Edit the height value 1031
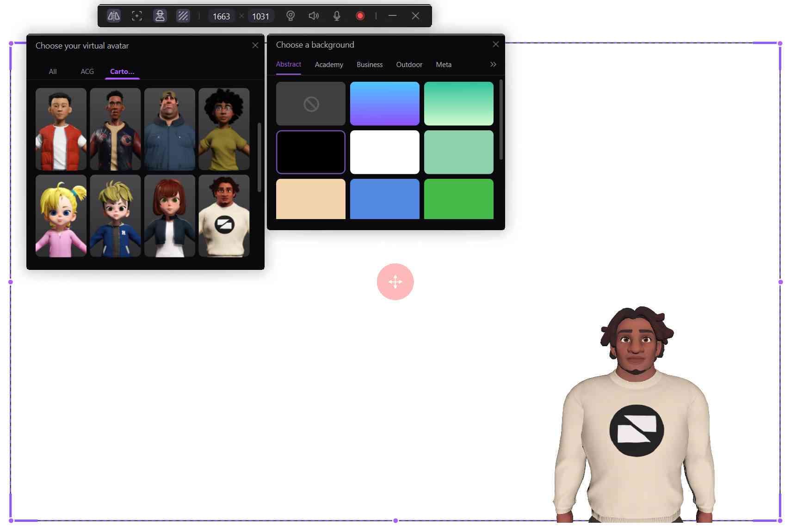The image size is (809, 532). [260, 16]
